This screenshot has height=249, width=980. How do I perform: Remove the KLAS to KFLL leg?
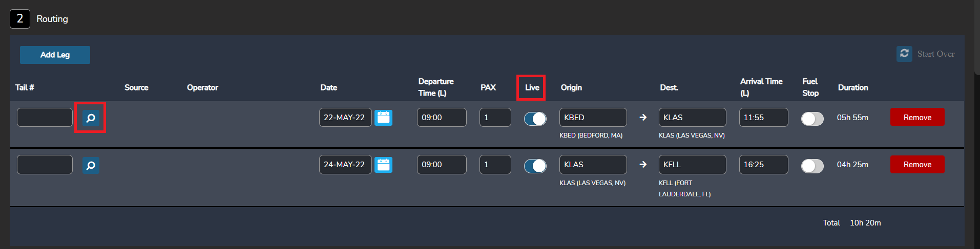917,164
